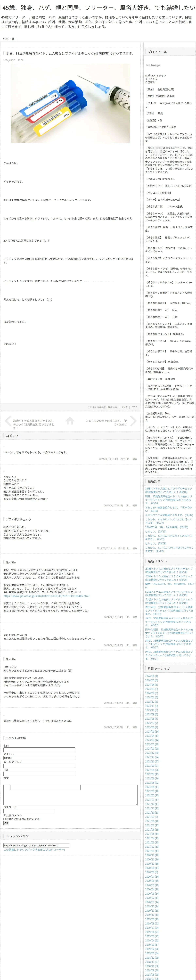Open recent article むなしい。(05/09)
This screenshot has width=196, height=980.
pos(155,544)
